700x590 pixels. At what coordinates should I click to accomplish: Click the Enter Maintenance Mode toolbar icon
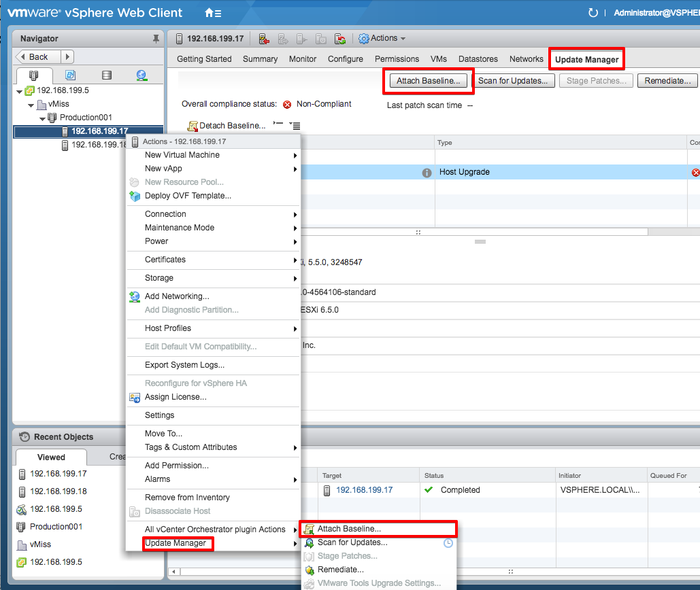[x=264, y=39]
